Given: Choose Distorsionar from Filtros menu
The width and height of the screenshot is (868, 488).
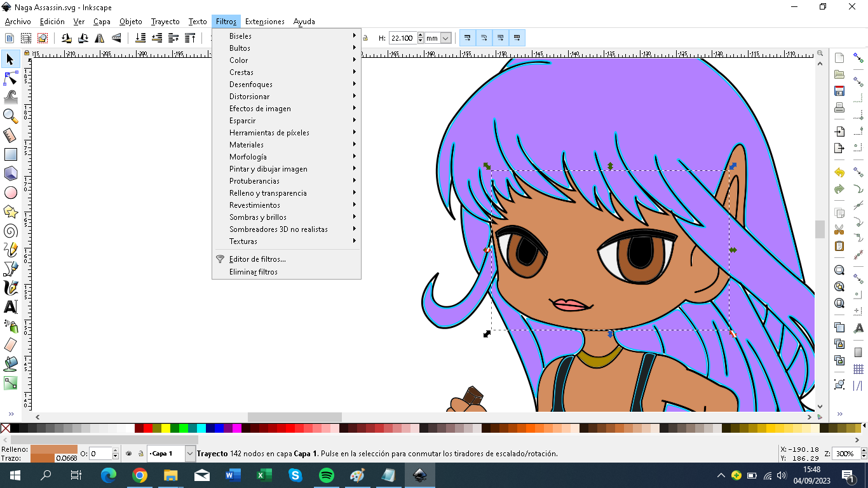Looking at the screenshot, I should pyautogui.click(x=287, y=97).
